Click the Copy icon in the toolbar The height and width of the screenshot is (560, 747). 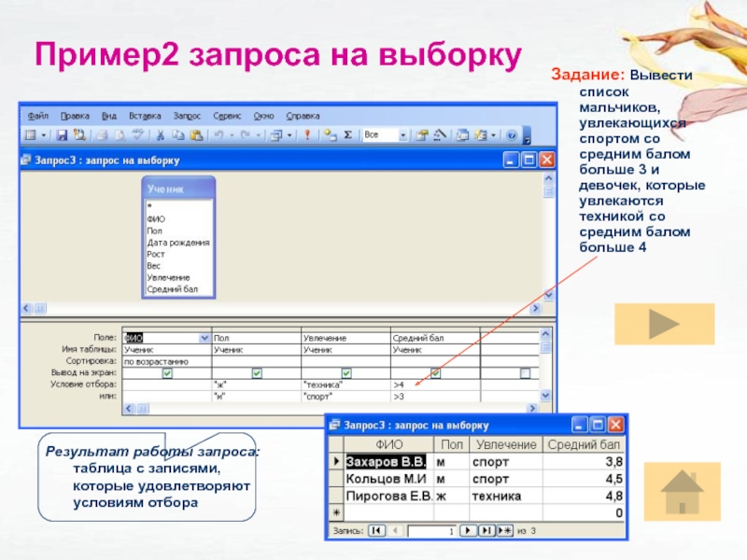point(178,135)
